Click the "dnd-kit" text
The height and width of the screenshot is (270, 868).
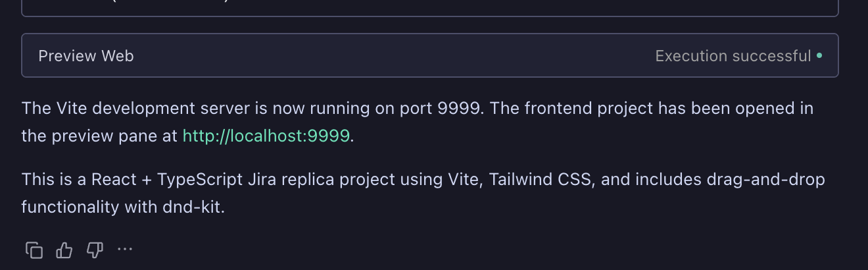point(193,207)
